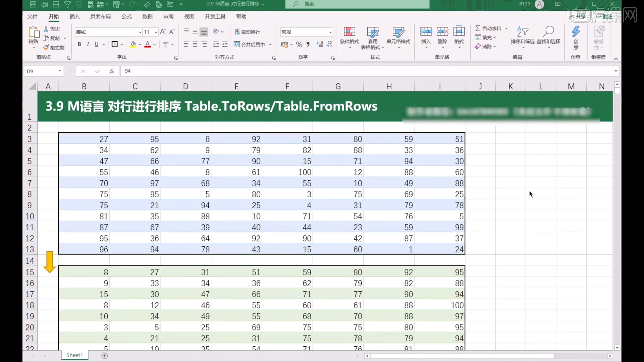Image resolution: width=644 pixels, height=362 pixels.
Task: Click the Format Painter brush icon
Action: tap(46, 48)
